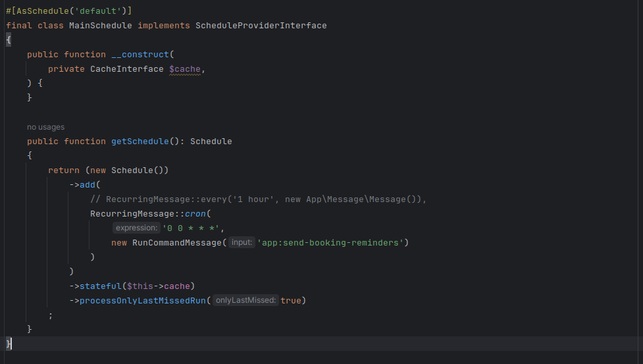Click the 'onlyLastMissed:' parameter hint

point(245,300)
